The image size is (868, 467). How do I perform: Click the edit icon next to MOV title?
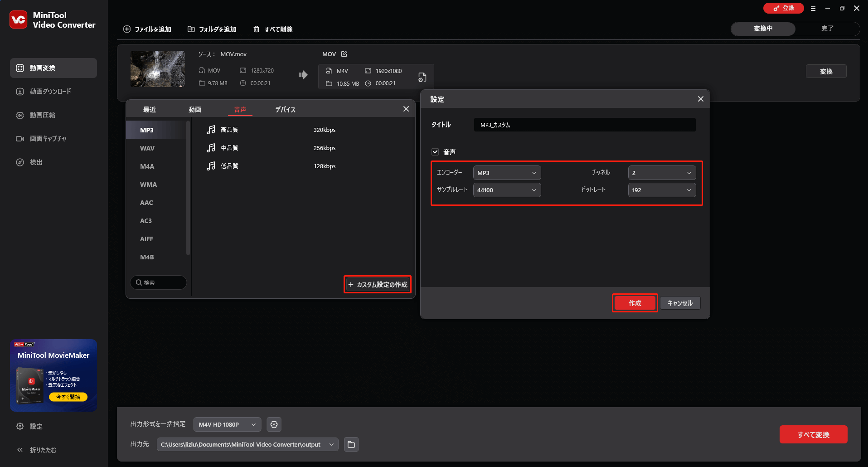[344, 54]
